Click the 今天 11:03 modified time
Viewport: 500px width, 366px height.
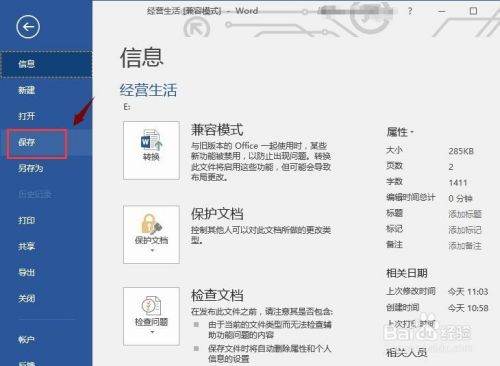(468, 292)
